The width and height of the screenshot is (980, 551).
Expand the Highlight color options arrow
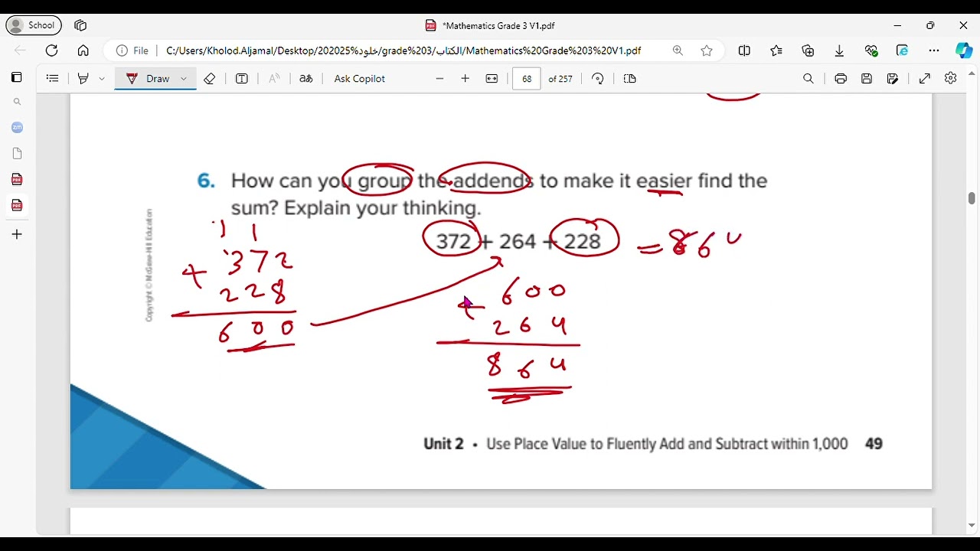[101, 79]
